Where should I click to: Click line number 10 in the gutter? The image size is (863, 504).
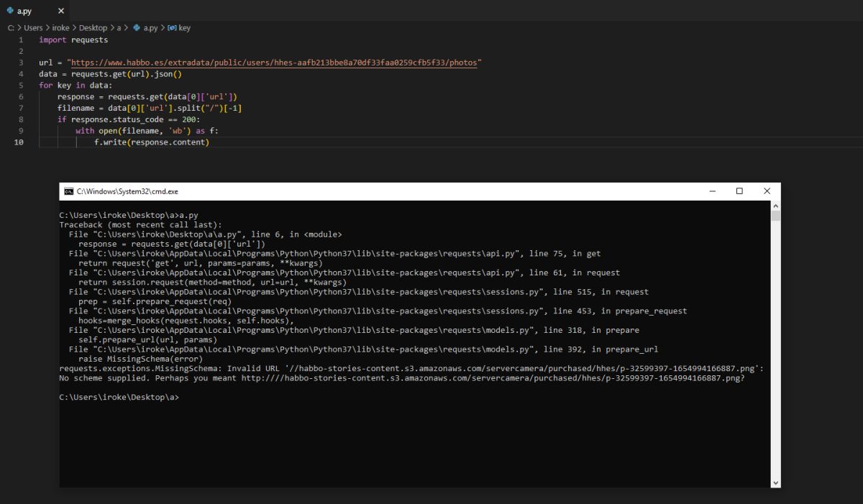[19, 142]
